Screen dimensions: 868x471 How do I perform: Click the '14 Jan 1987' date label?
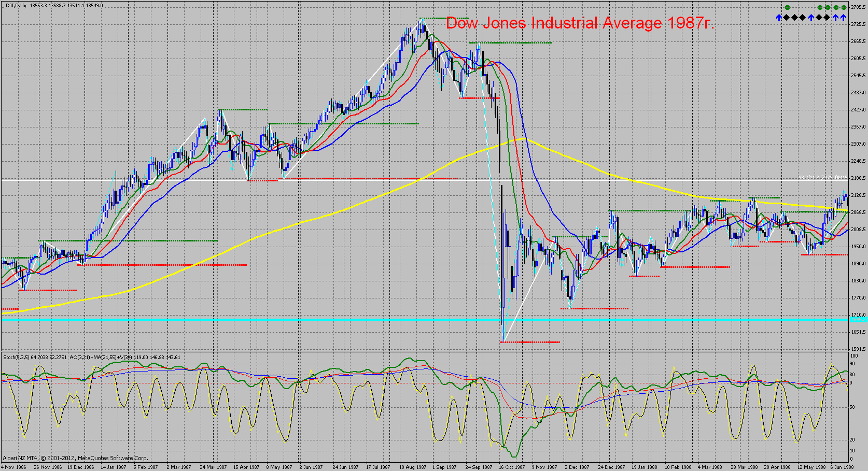pyautogui.click(x=114, y=467)
